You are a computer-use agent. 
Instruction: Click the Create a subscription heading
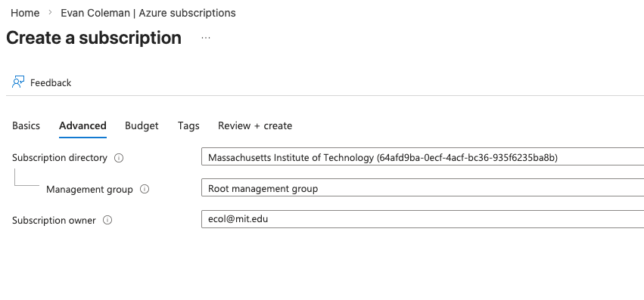tap(94, 38)
